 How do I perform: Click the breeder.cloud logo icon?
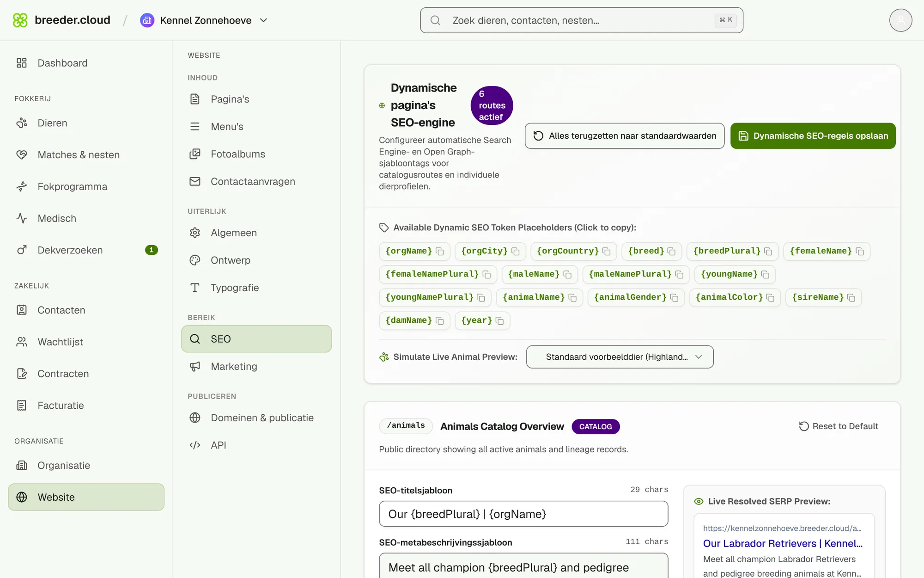[x=20, y=20]
